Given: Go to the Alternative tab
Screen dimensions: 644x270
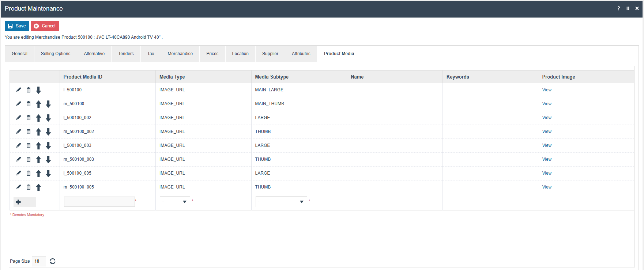Looking at the screenshot, I should 94,54.
